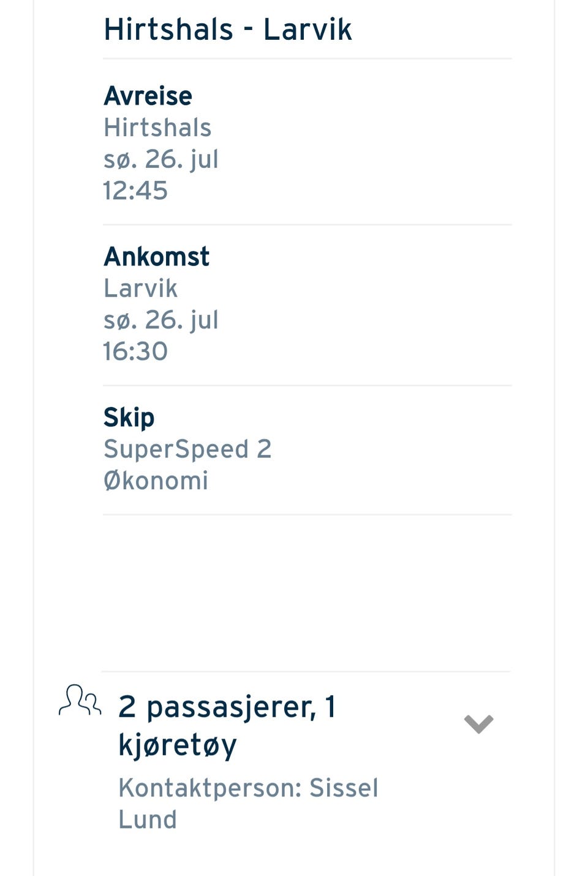Click the Skip heading
The image size is (588, 876).
[x=129, y=418]
